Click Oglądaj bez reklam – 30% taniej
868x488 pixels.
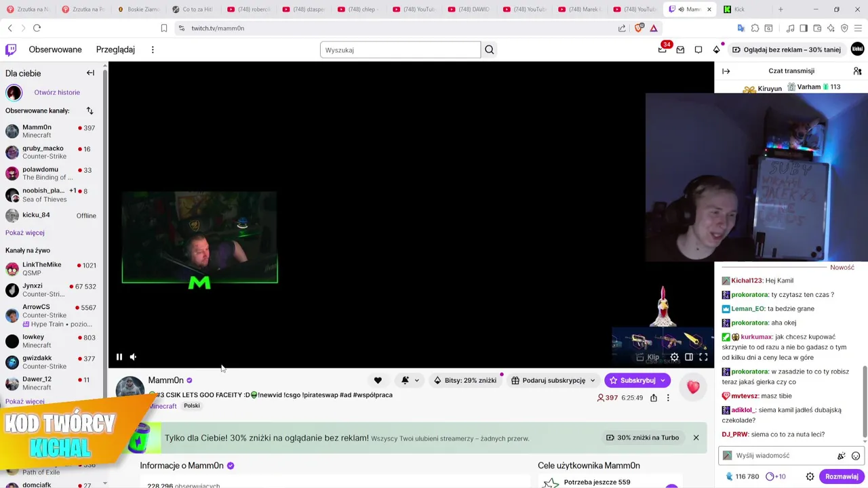point(787,49)
